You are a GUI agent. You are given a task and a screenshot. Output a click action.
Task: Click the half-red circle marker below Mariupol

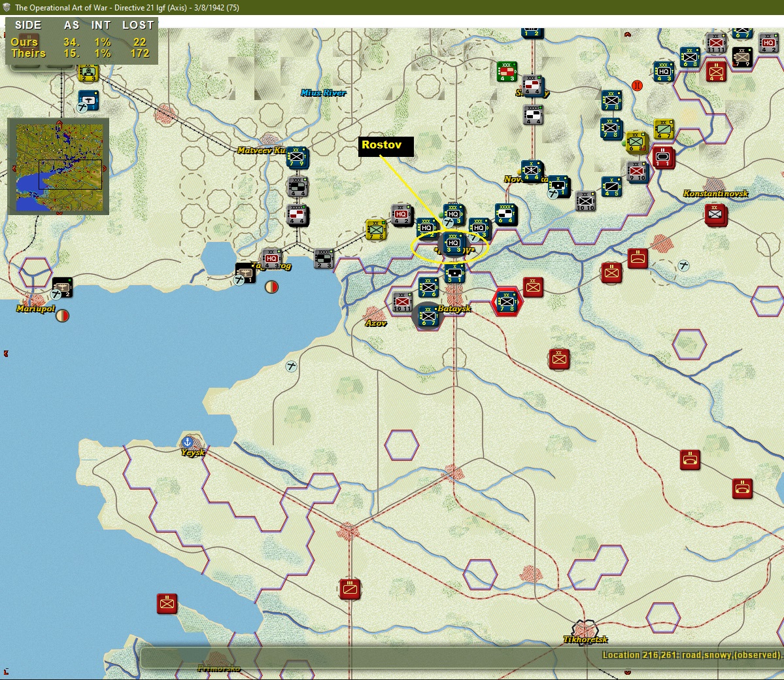[x=63, y=316]
